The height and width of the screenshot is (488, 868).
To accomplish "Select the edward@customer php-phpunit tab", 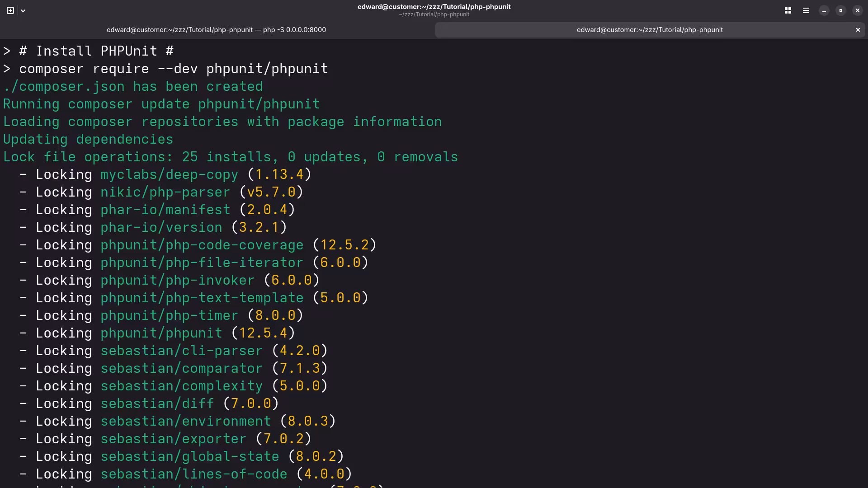I will [649, 30].
